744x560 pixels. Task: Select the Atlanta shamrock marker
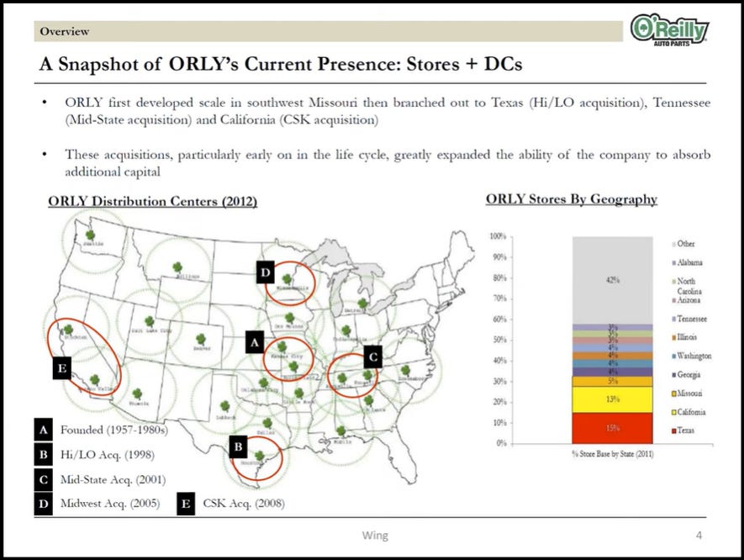(x=369, y=400)
